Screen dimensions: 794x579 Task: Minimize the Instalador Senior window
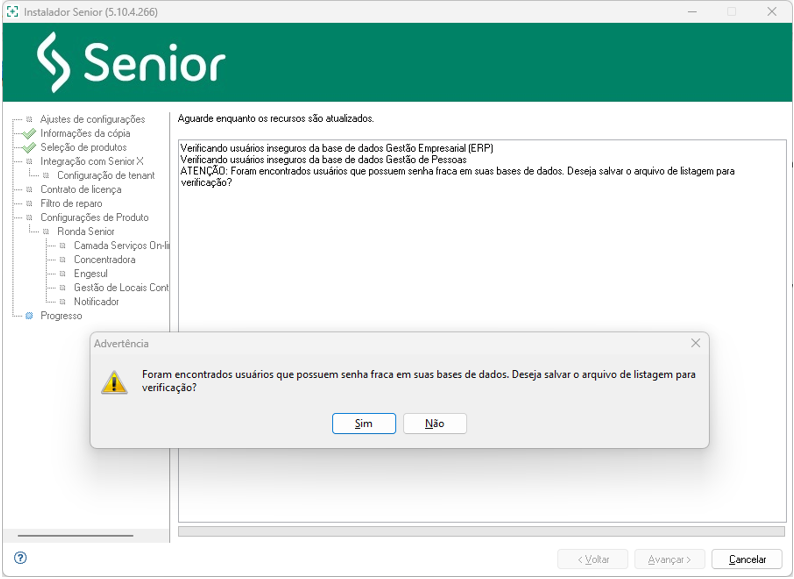[x=692, y=12]
